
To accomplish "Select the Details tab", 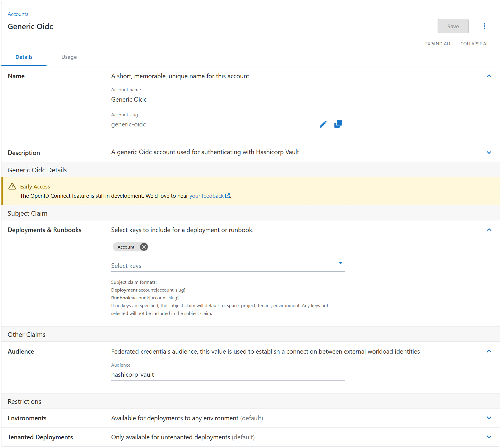I will [x=24, y=57].
